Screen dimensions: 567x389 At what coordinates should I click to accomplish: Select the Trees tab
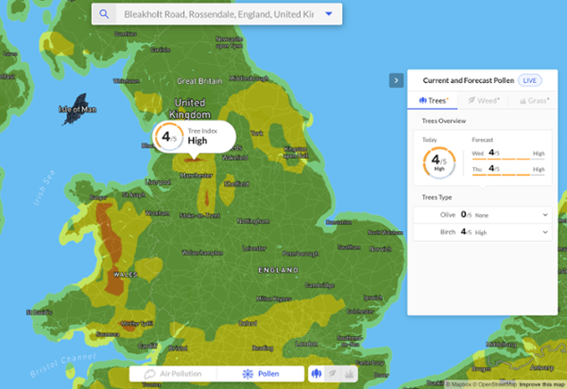pyautogui.click(x=433, y=101)
